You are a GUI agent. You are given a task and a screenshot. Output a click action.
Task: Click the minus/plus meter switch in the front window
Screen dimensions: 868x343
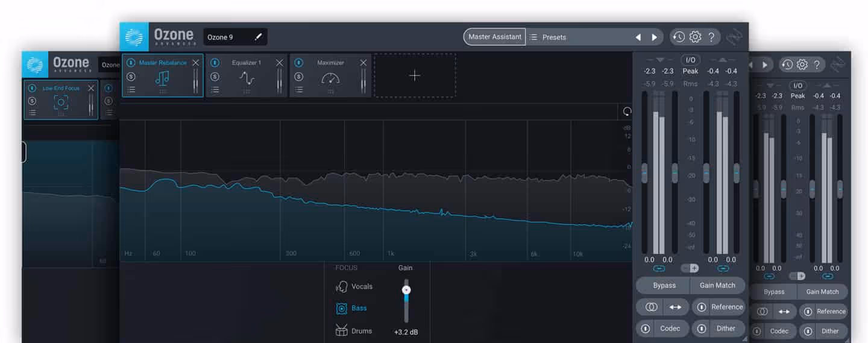coord(690,268)
